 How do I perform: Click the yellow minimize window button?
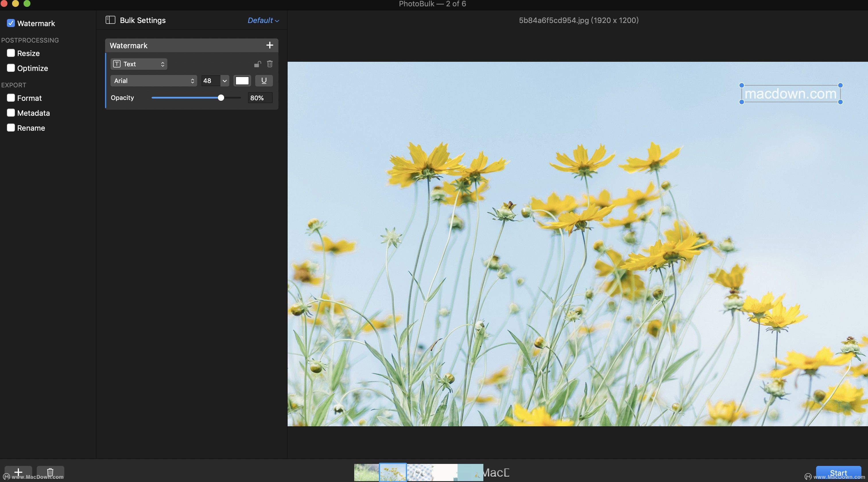pyautogui.click(x=15, y=3)
